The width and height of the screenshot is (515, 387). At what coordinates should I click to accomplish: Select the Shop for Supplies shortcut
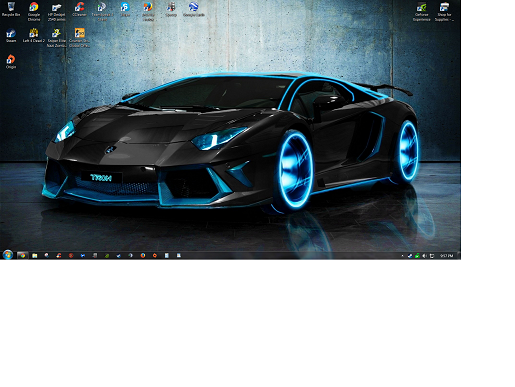coord(444,12)
